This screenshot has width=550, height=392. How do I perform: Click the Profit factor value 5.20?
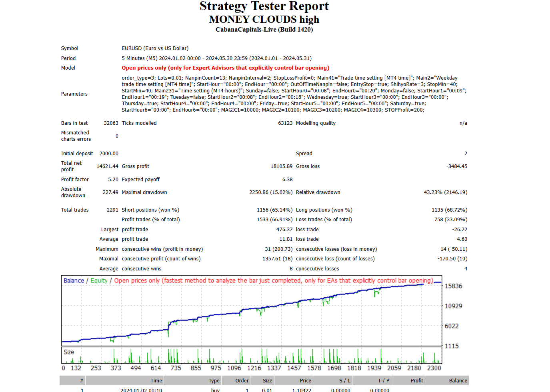113,180
